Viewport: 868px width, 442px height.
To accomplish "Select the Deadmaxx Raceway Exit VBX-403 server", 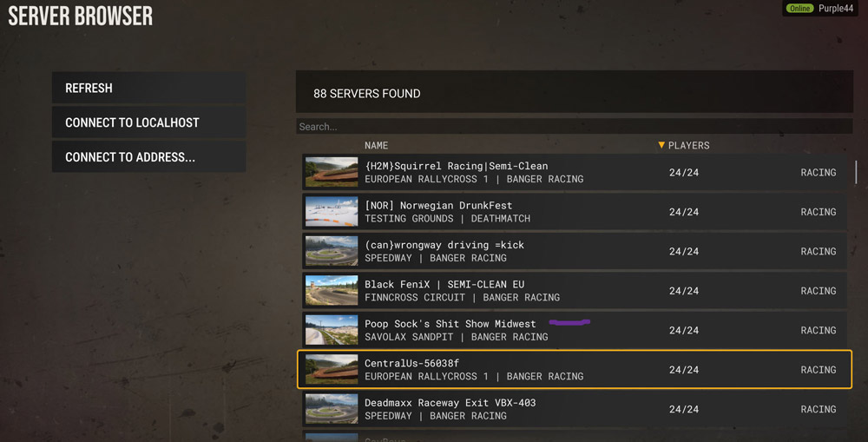I will coord(574,409).
